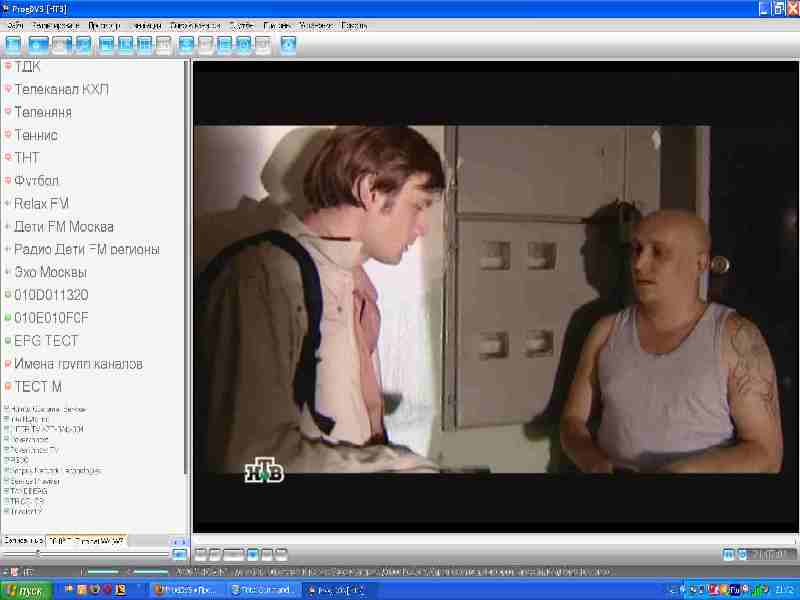This screenshot has width=800, height=600.
Task: Click the green icon next to EPG ТЕСТ
Action: (8, 341)
